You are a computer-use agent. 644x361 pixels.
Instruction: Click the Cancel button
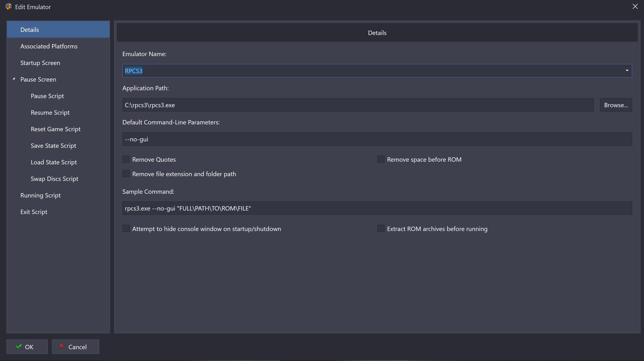coord(75,347)
